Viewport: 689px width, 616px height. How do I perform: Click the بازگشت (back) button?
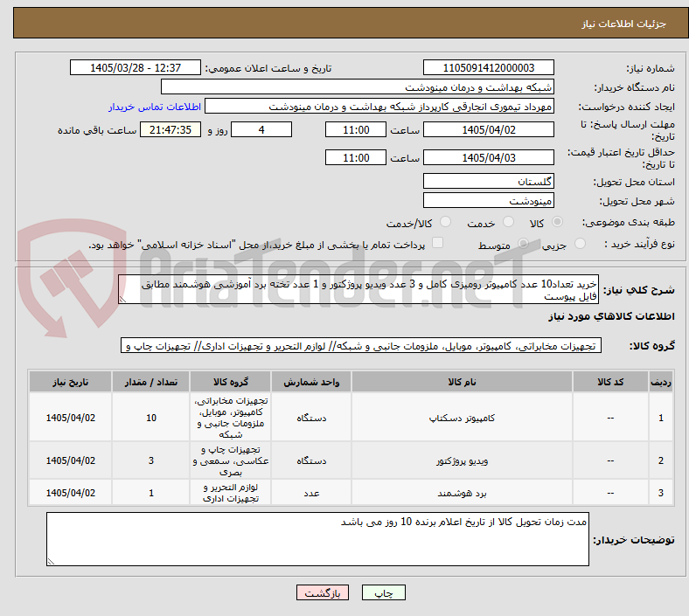pyautogui.click(x=323, y=593)
